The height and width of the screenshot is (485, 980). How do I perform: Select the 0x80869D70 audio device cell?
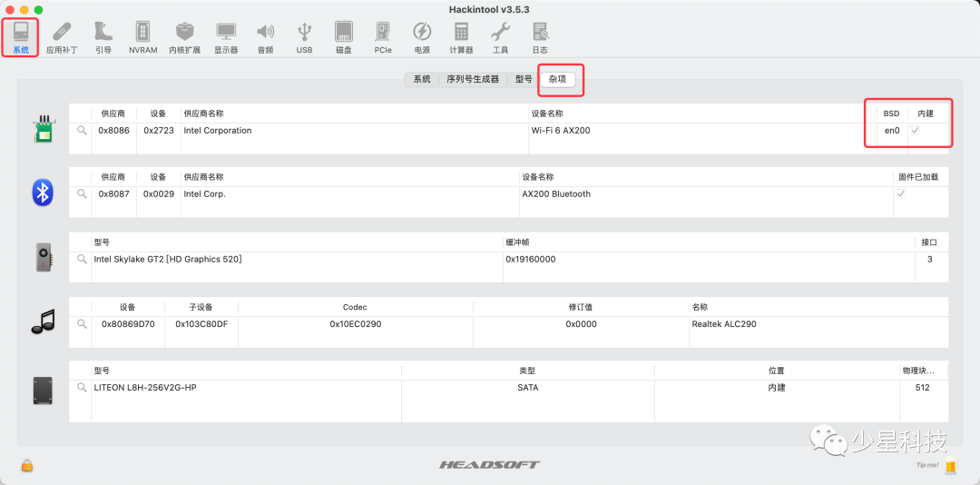coord(128,324)
